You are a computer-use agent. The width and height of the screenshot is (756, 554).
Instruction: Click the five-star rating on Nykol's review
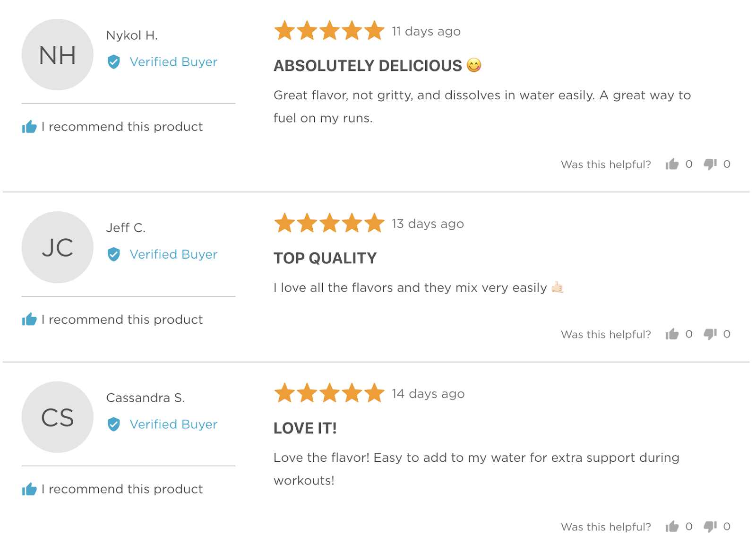[x=329, y=31]
